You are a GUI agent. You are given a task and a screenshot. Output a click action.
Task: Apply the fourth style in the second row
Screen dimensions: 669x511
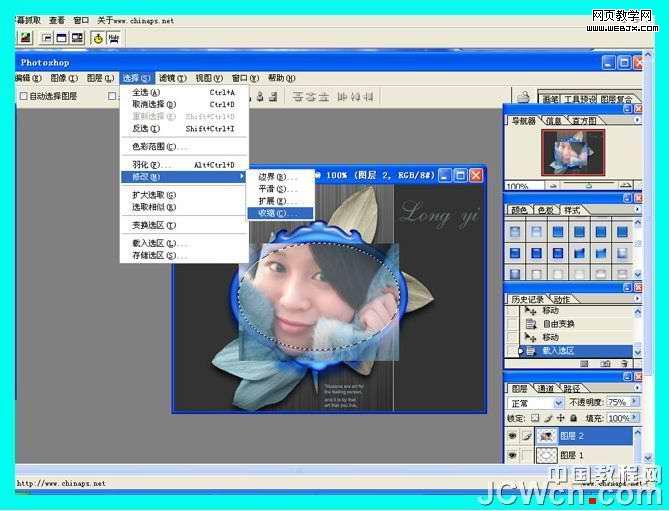[x=579, y=253]
